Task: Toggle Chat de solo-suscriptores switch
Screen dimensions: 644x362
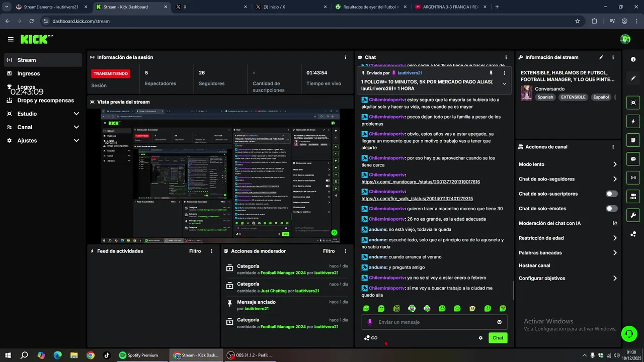Action: click(x=612, y=194)
